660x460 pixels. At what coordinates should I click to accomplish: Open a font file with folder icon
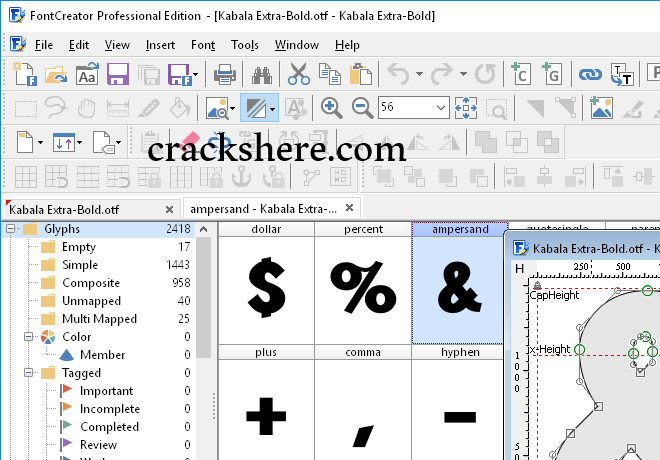click(x=56, y=74)
